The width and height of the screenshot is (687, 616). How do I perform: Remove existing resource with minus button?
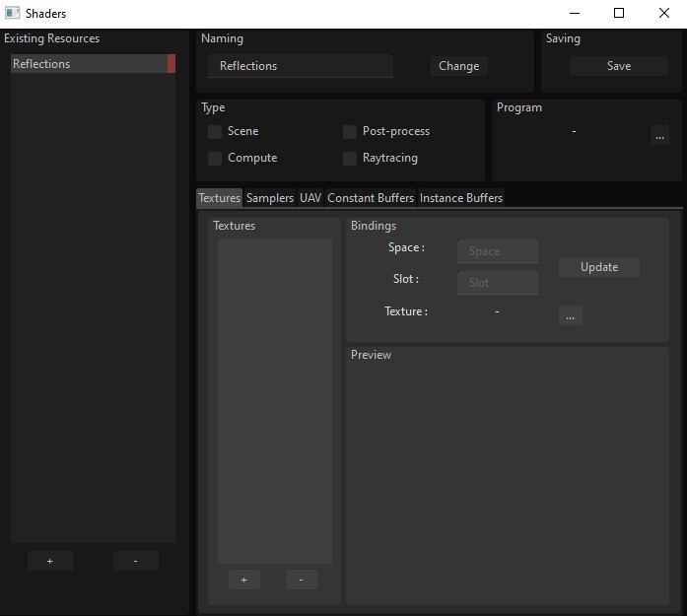[x=136, y=561]
